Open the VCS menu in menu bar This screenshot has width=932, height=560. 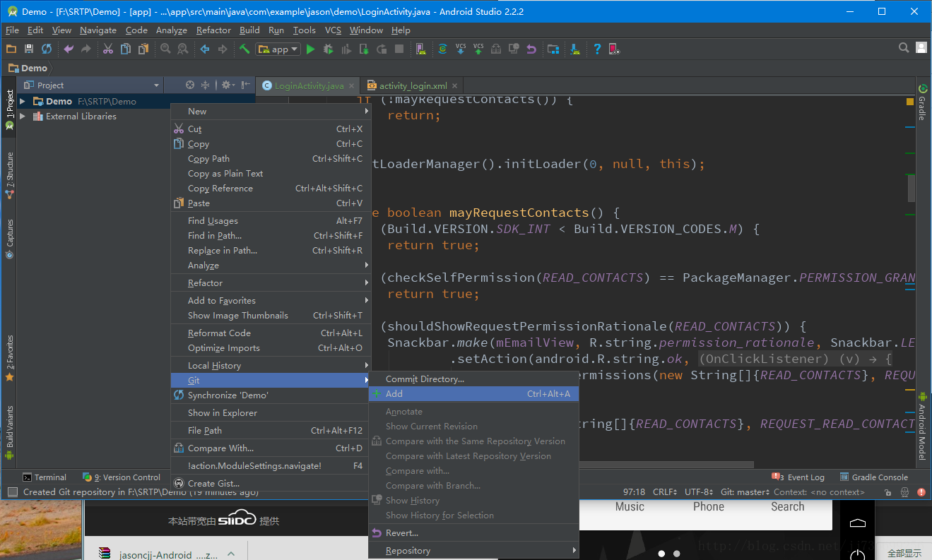[333, 30]
